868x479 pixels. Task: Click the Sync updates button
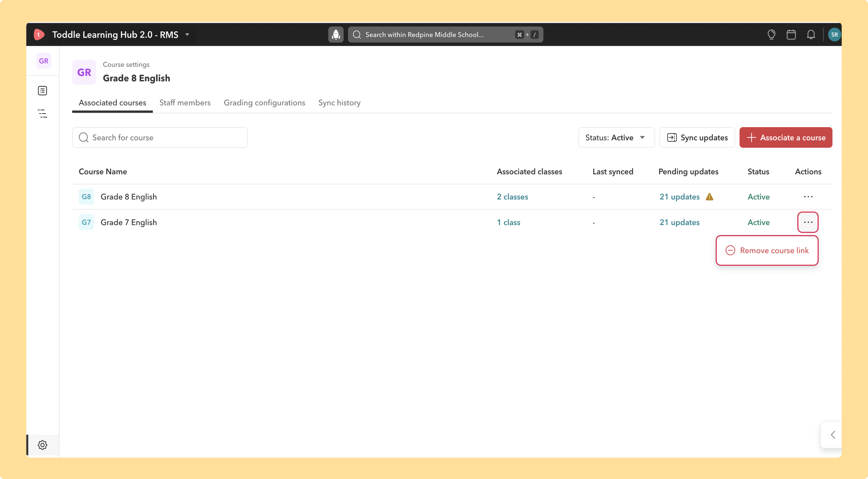pyautogui.click(x=697, y=138)
